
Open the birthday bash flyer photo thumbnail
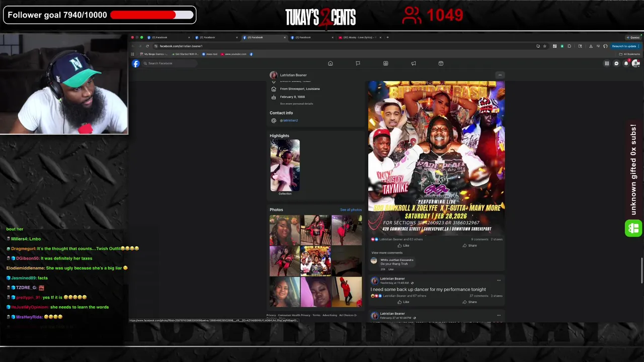point(316,261)
